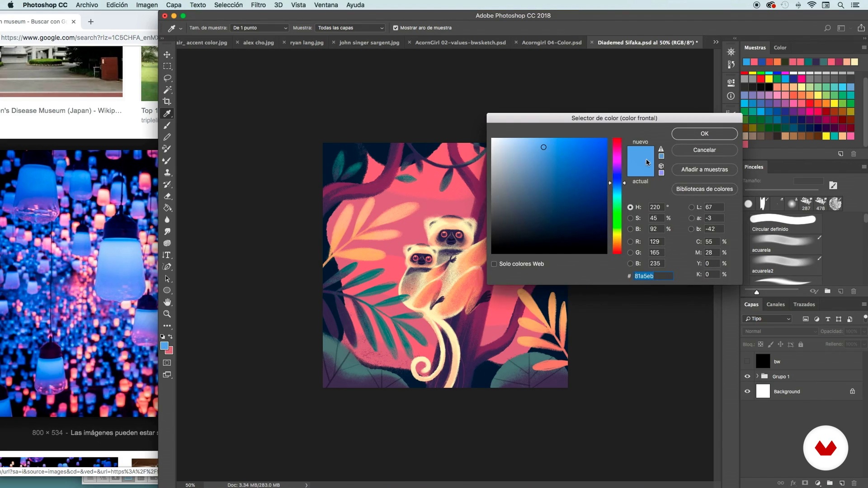The width and height of the screenshot is (868, 488).
Task: Select the R red radio button
Action: (630, 242)
